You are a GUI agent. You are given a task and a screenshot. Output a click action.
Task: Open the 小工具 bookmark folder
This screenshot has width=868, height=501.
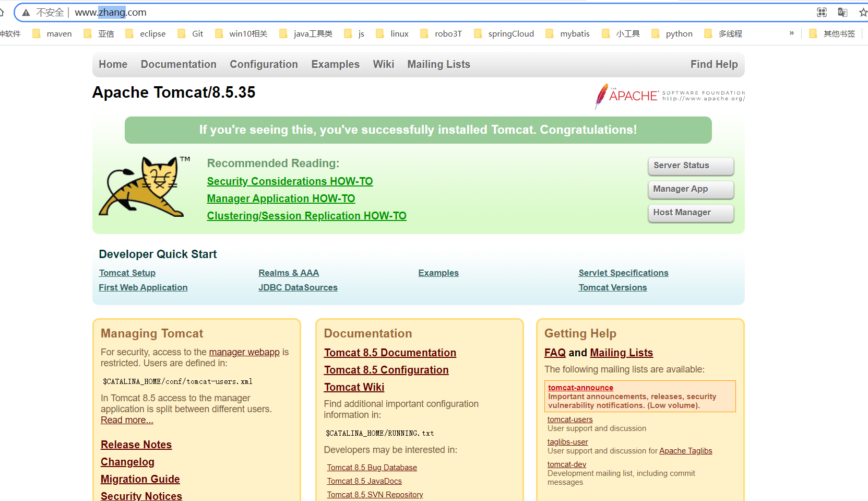tap(621, 34)
